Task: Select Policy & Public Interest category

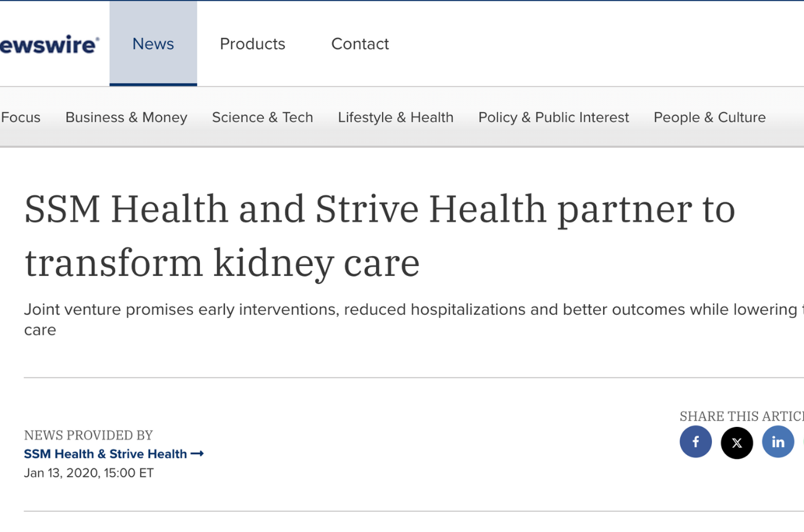Action: [554, 117]
